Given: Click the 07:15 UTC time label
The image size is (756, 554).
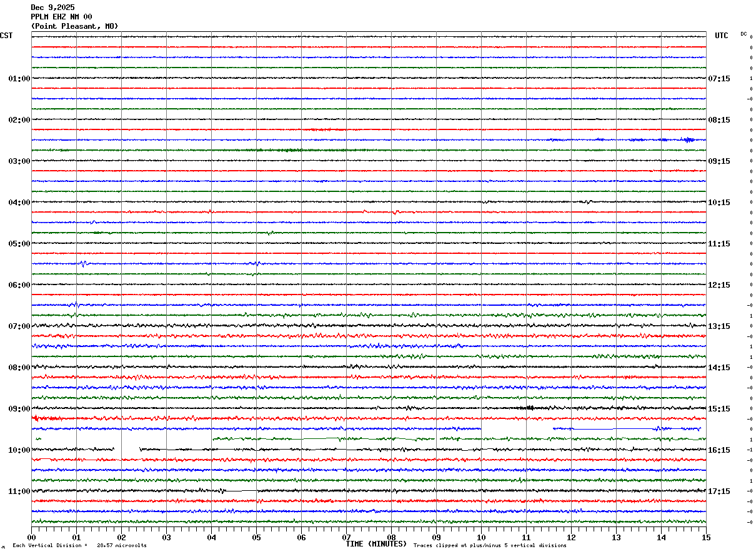Looking at the screenshot, I should pyautogui.click(x=719, y=79).
